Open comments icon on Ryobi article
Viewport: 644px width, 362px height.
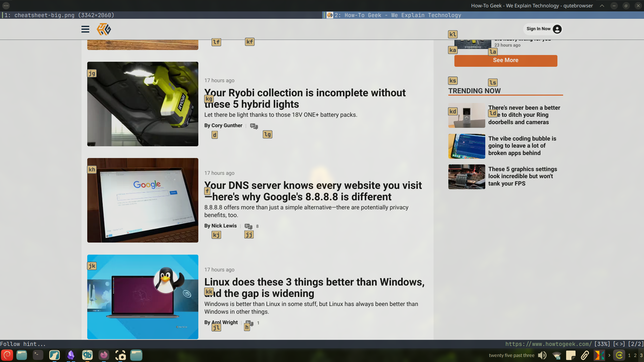tap(254, 126)
